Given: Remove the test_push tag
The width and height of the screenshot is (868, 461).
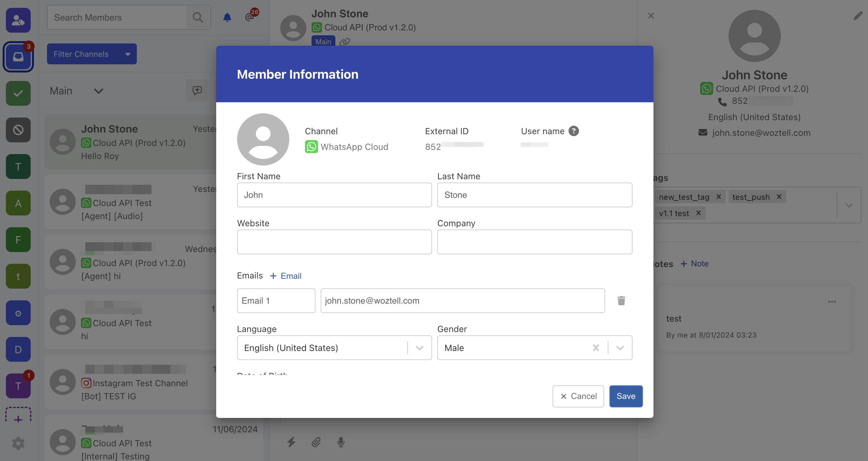Looking at the screenshot, I should [x=779, y=197].
